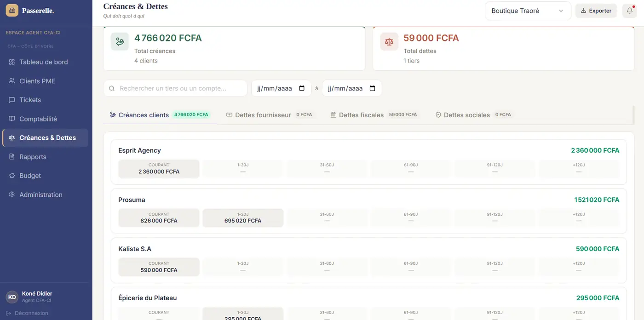Click the Total créances hand-coin icon

pos(120,42)
